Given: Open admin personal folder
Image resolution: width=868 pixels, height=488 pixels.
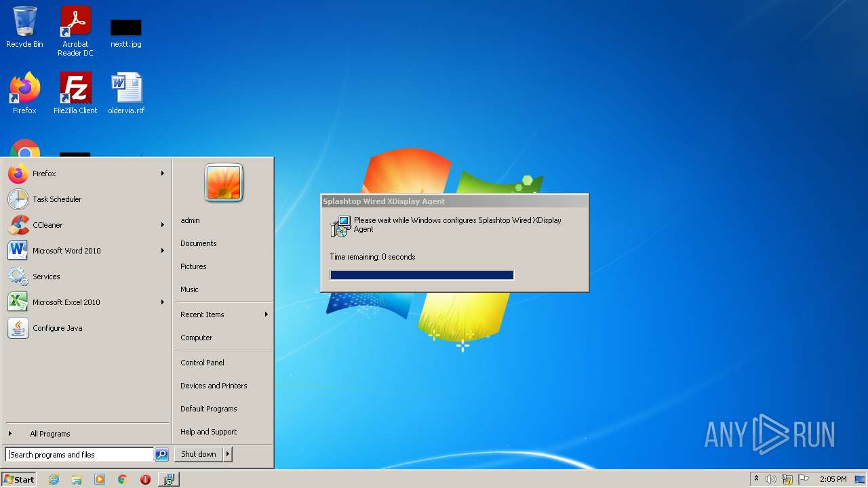Looking at the screenshot, I should coord(190,220).
